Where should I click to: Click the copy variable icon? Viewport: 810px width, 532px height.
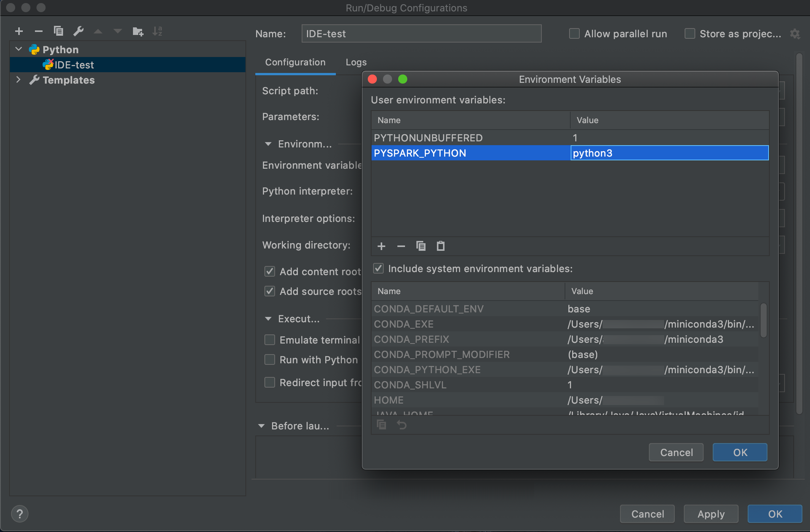tap(421, 246)
